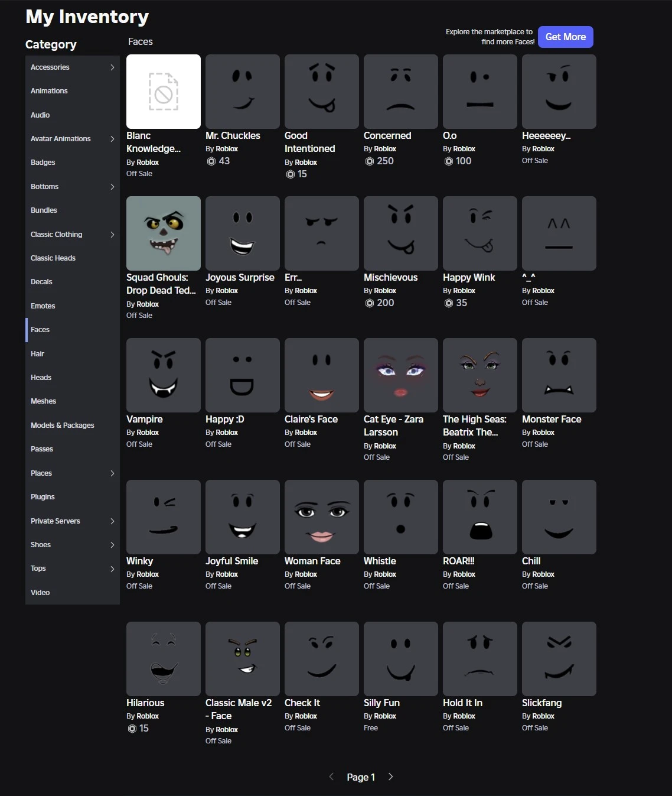Open the Joyful Smile face thumbnail
The width and height of the screenshot is (672, 796).
pyautogui.click(x=243, y=517)
